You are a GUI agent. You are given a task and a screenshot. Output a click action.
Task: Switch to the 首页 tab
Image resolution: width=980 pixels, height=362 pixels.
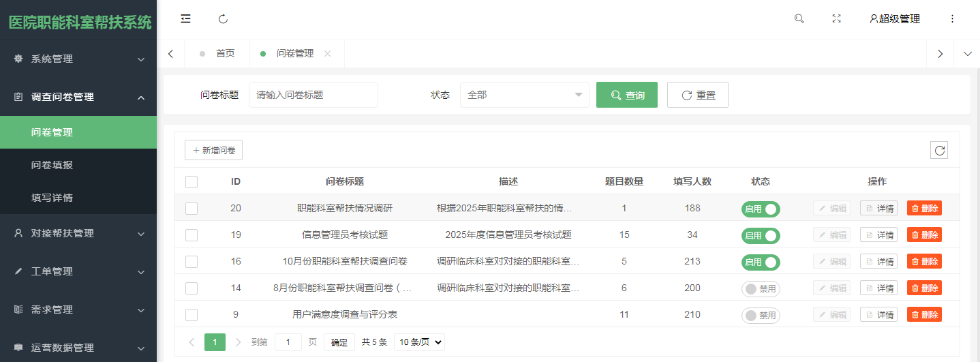tap(225, 54)
